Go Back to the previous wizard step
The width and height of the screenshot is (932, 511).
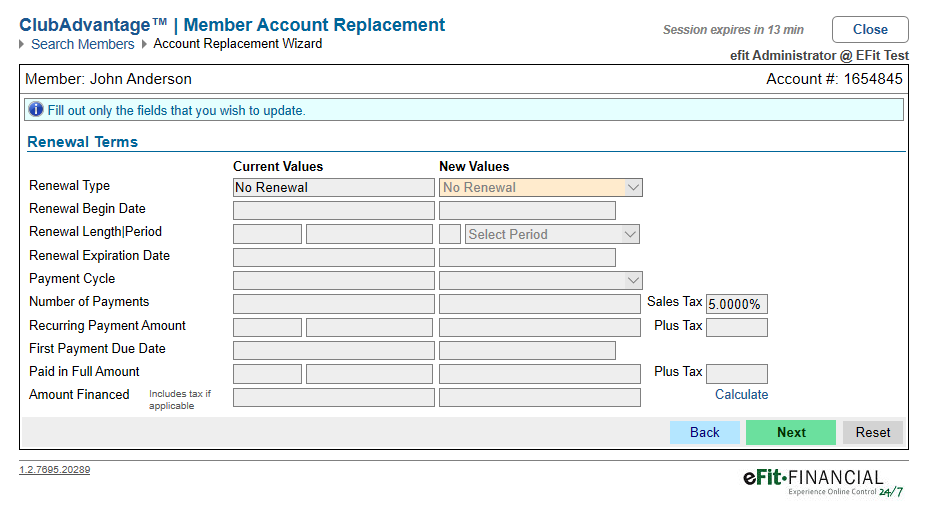(705, 433)
